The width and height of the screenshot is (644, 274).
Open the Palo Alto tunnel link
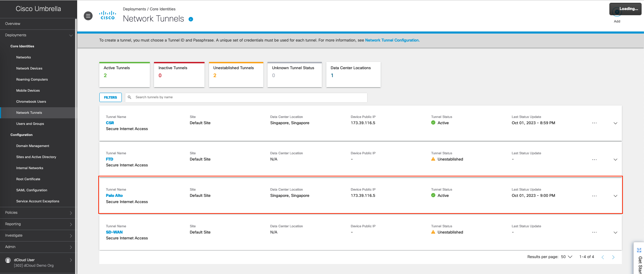pos(114,195)
